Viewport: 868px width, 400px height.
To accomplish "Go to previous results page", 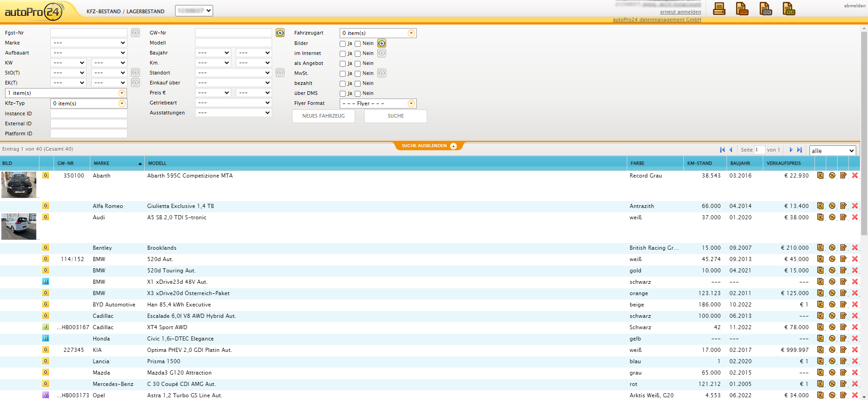I will click(731, 150).
